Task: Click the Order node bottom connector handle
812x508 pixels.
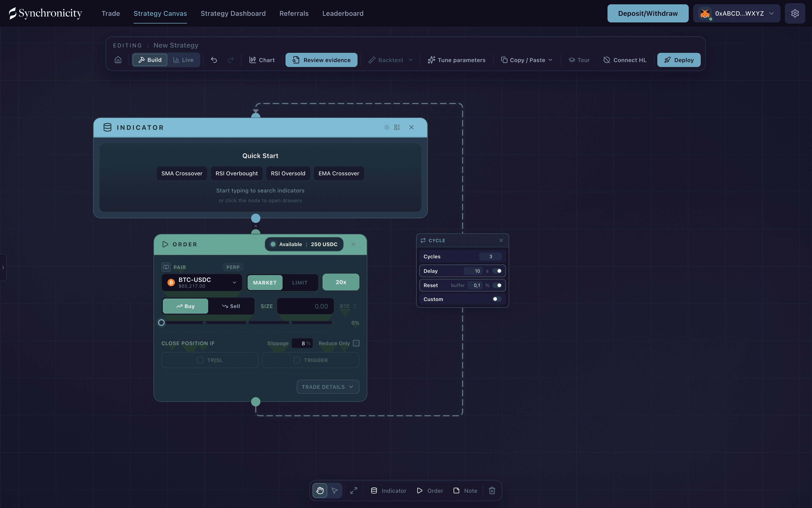Action: point(256,402)
